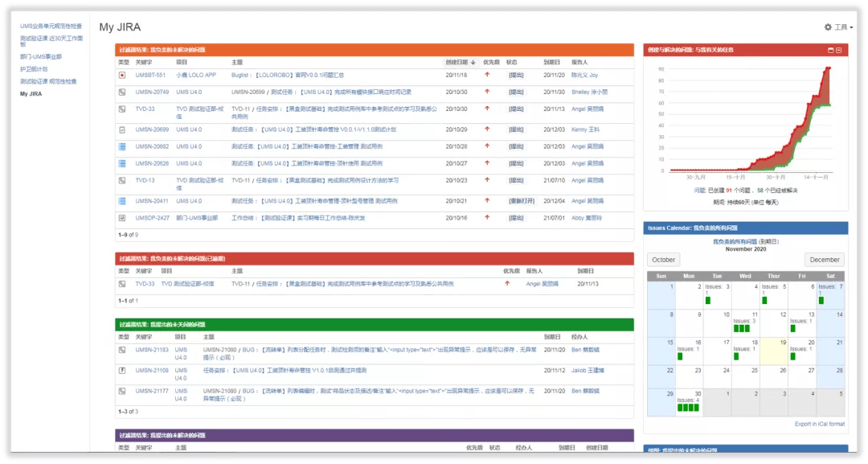Click the priority arrow in the UMSN-20682 row
This screenshot has height=464, width=868.
487,146
